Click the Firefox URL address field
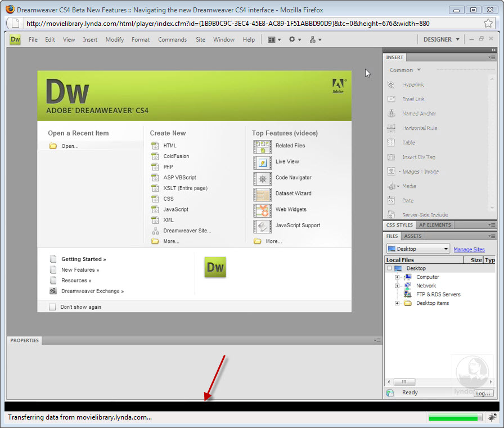 click(253, 24)
